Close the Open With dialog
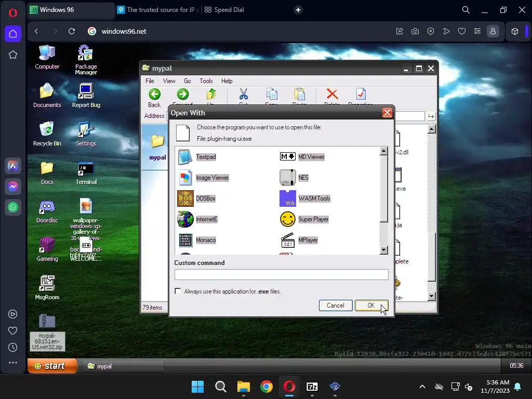This screenshot has height=399, width=532. click(x=387, y=113)
